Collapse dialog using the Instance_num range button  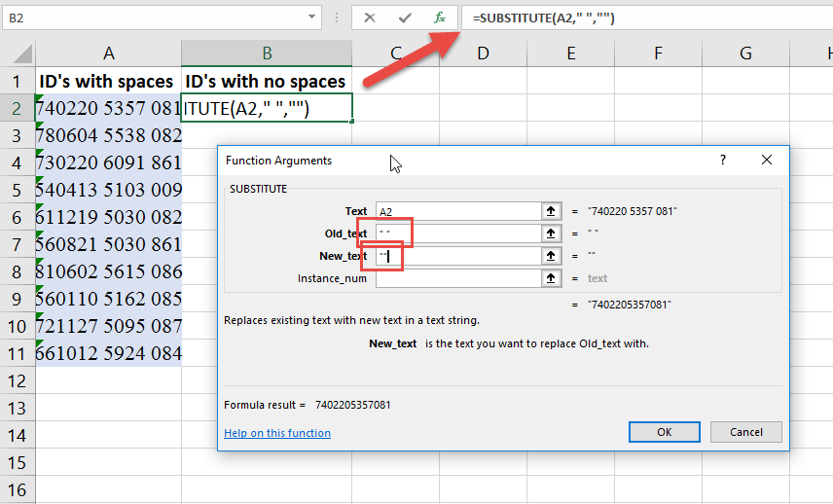551,278
